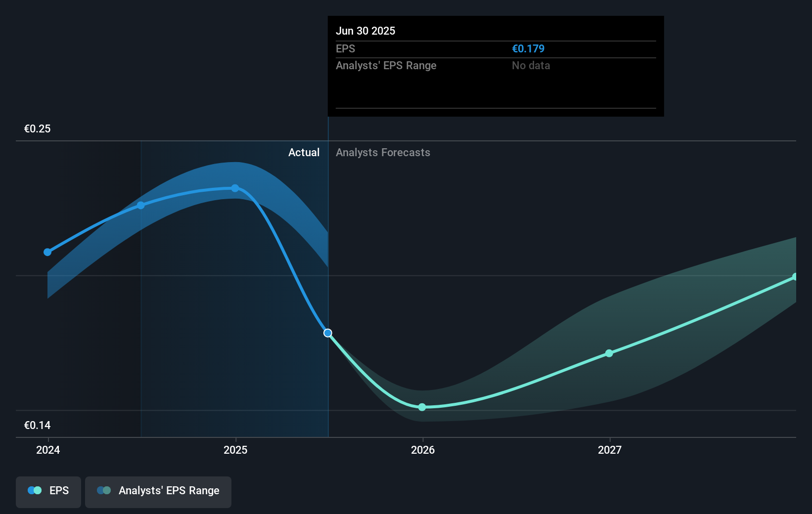Switch to the Actual section
Screen dimensions: 812x514
304,152
